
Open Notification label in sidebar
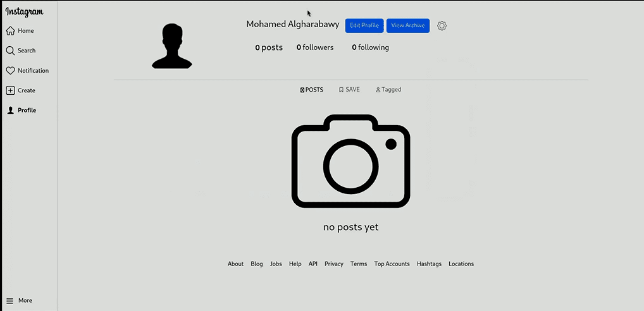(34, 71)
